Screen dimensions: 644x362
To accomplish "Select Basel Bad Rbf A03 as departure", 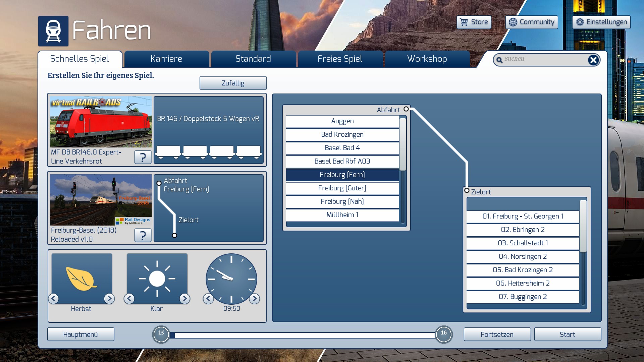I will tap(342, 161).
